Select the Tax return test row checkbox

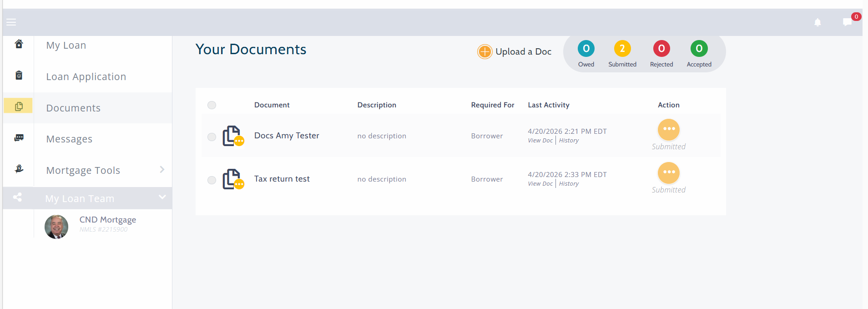pyautogui.click(x=212, y=180)
